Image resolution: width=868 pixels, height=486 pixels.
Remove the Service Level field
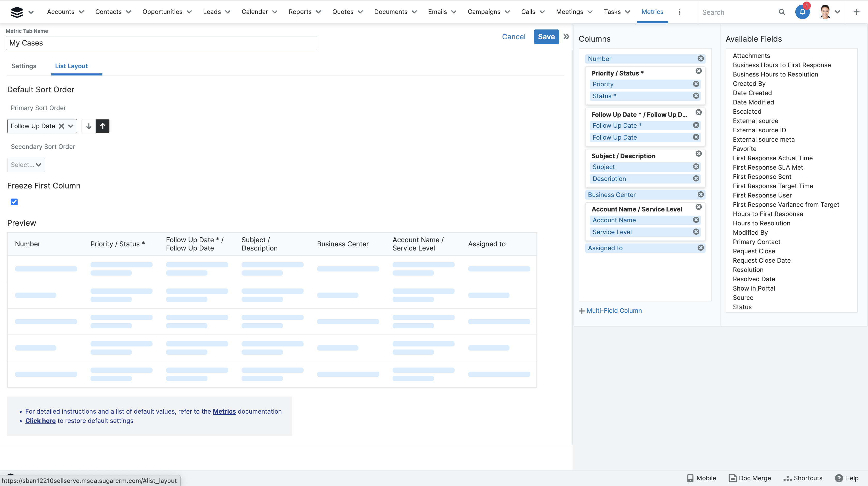696,232
